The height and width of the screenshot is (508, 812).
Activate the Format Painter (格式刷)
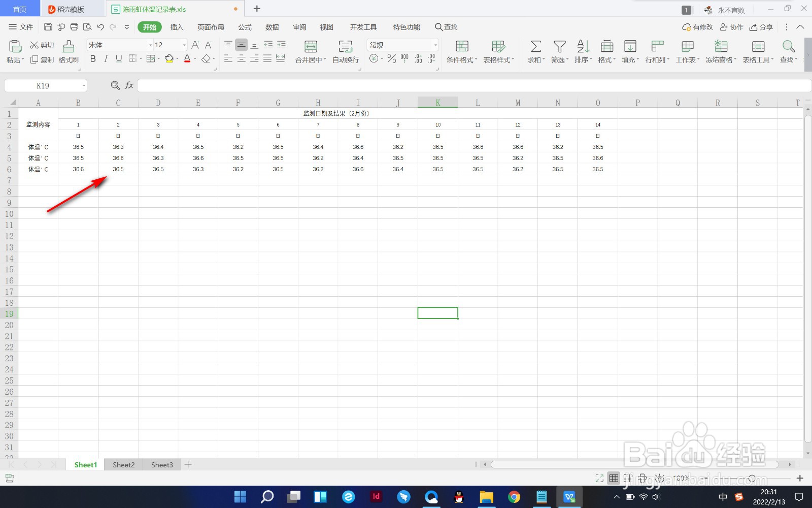click(x=69, y=51)
